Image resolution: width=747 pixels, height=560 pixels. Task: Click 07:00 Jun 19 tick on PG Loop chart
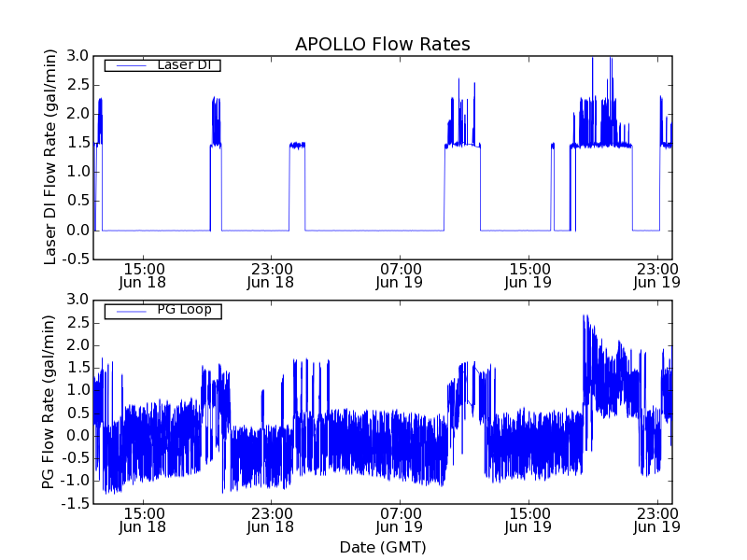pyautogui.click(x=401, y=519)
